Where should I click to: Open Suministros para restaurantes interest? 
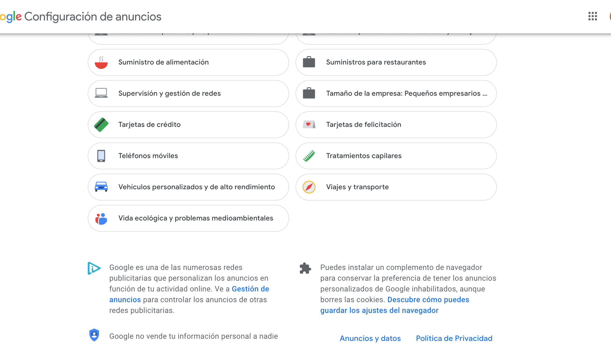(376, 62)
